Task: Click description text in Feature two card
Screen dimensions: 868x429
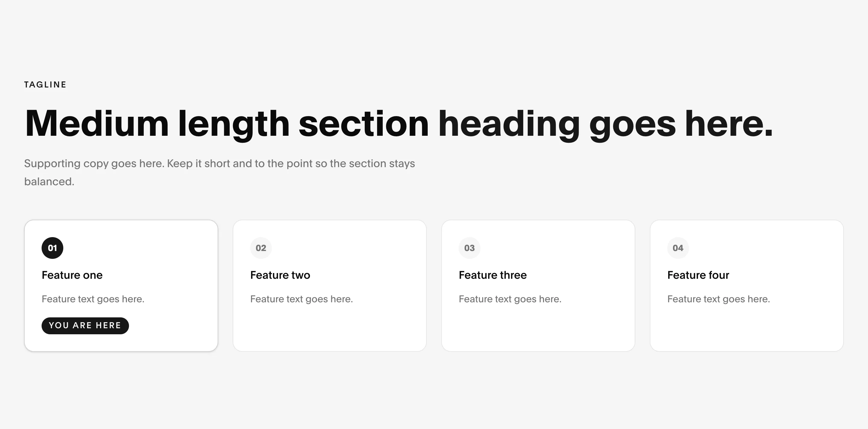Action: pyautogui.click(x=302, y=299)
